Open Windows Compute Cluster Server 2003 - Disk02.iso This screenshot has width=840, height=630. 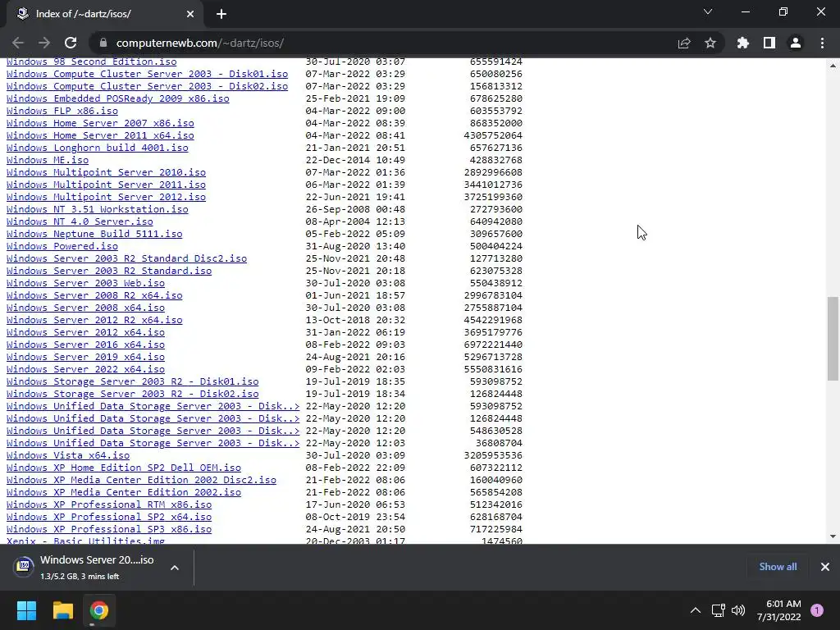pos(148,86)
